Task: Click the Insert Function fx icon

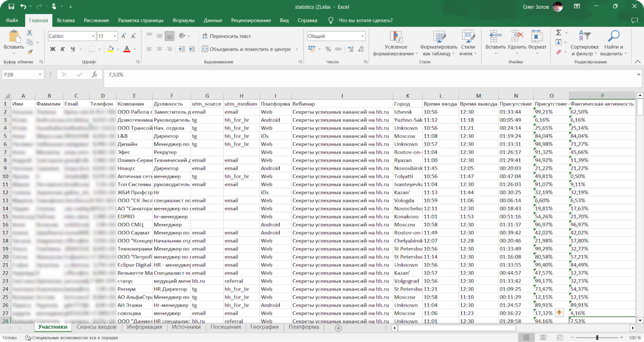Action: point(94,75)
